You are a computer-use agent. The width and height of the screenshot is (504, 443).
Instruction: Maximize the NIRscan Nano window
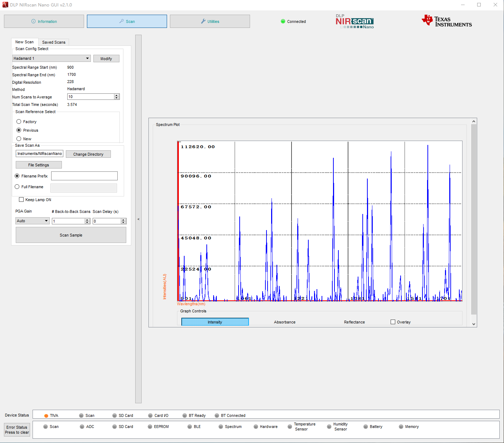tap(479, 5)
